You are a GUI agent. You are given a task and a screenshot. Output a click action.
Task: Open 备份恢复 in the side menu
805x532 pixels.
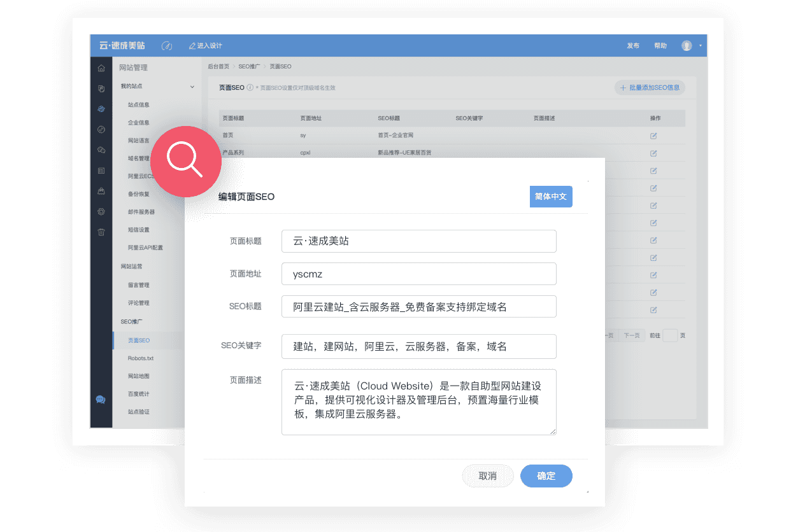click(x=139, y=194)
